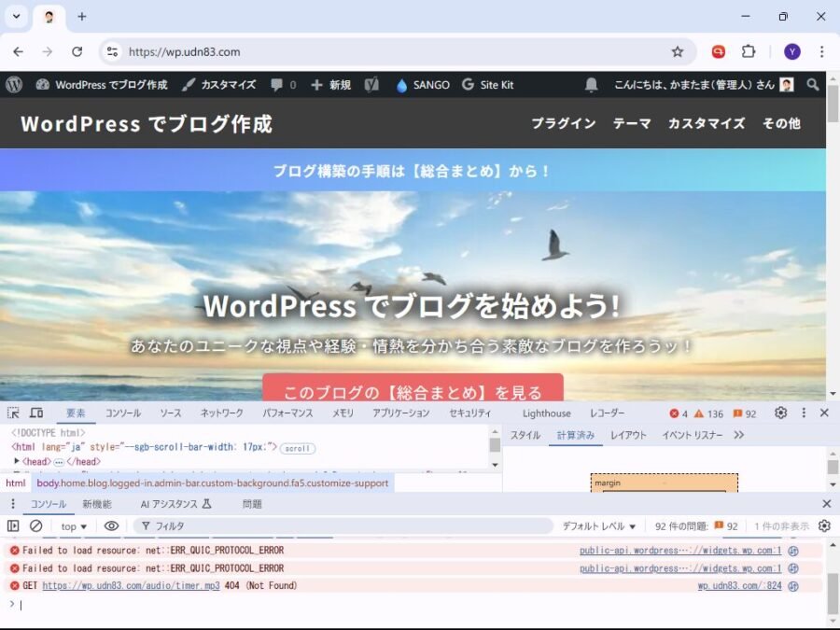Screen dimensions: 840x630
Task: Expand collapsed head contents ellipsis
Action: coord(59,462)
